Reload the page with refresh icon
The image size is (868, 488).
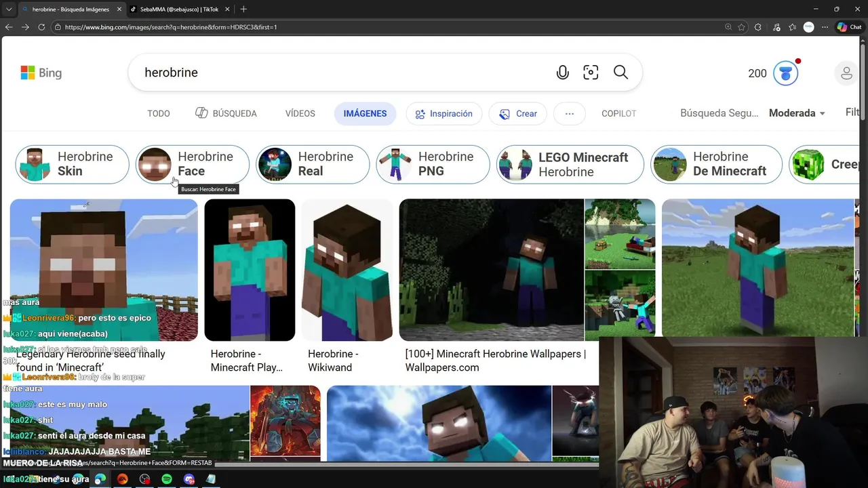coord(41,27)
